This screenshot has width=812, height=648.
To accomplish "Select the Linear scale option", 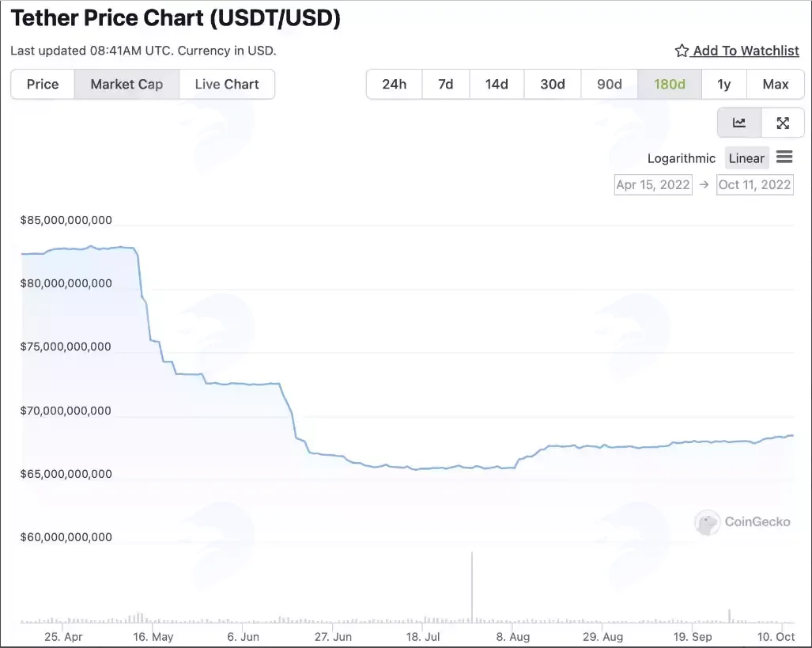I will tap(746, 158).
